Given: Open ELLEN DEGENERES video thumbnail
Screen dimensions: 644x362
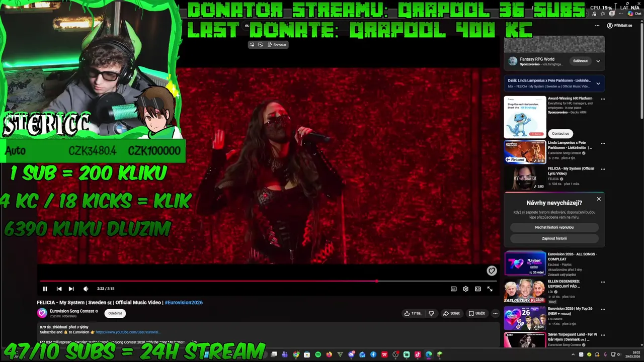Looking at the screenshot, I should tap(525, 291).
